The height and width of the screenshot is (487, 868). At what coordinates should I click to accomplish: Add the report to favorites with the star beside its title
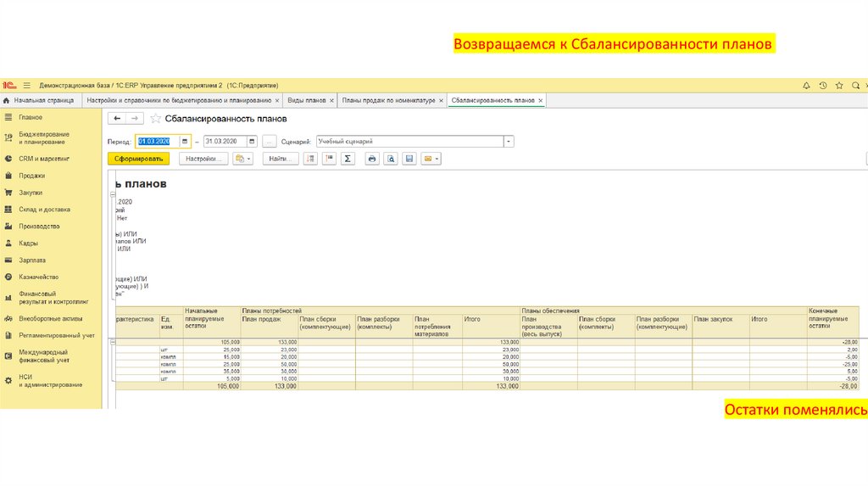[x=155, y=119]
